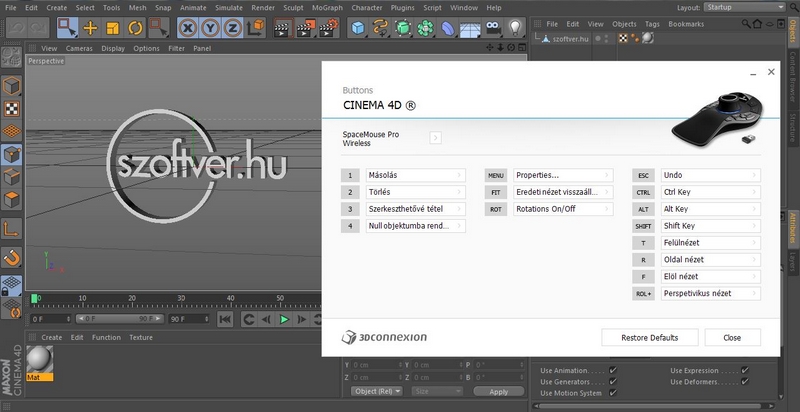This screenshot has width=800, height=412.
Task: Toggle Z axis lock
Action: tap(233, 28)
